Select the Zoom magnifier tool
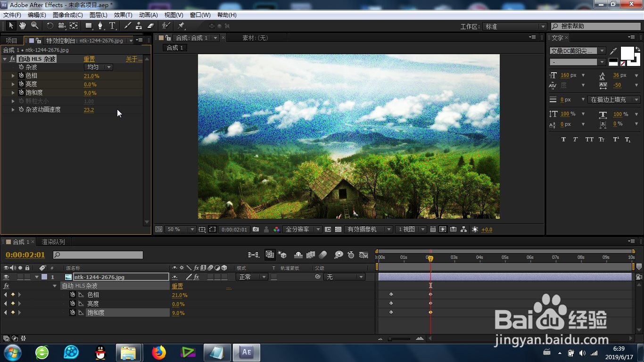This screenshot has height=362, width=644. (34, 25)
